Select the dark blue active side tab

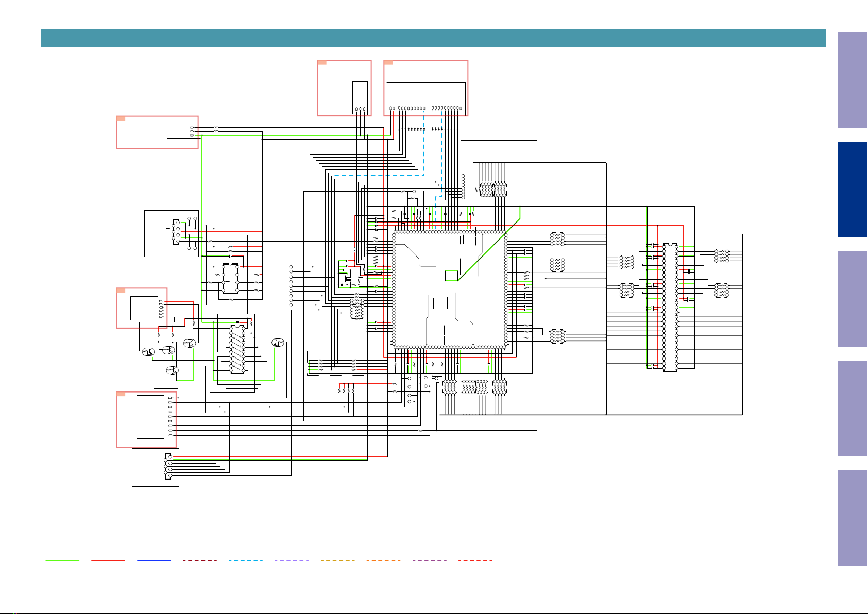click(x=853, y=190)
